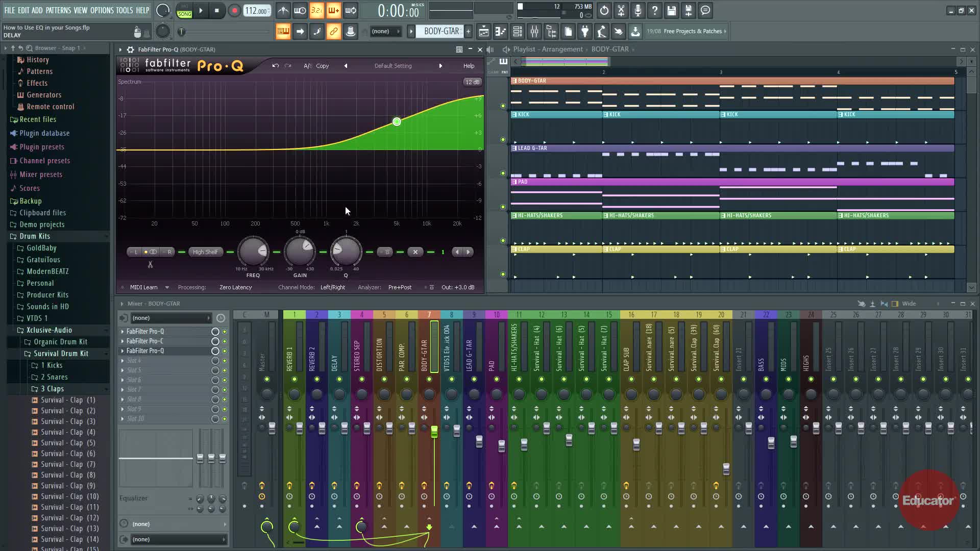The image size is (980, 551).
Task: Open the High Shelf filter shape dropdown
Action: point(205,252)
